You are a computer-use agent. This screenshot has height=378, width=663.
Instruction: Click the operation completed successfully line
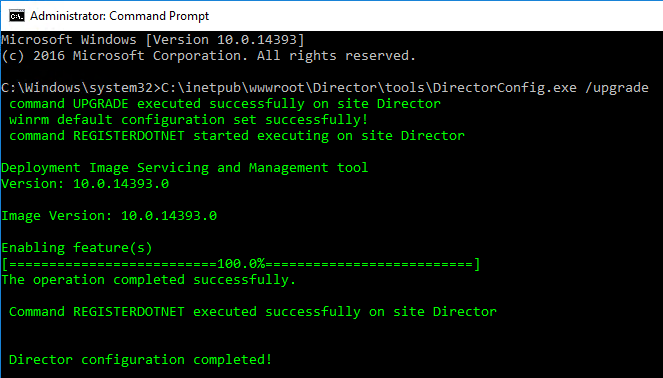tap(148, 280)
